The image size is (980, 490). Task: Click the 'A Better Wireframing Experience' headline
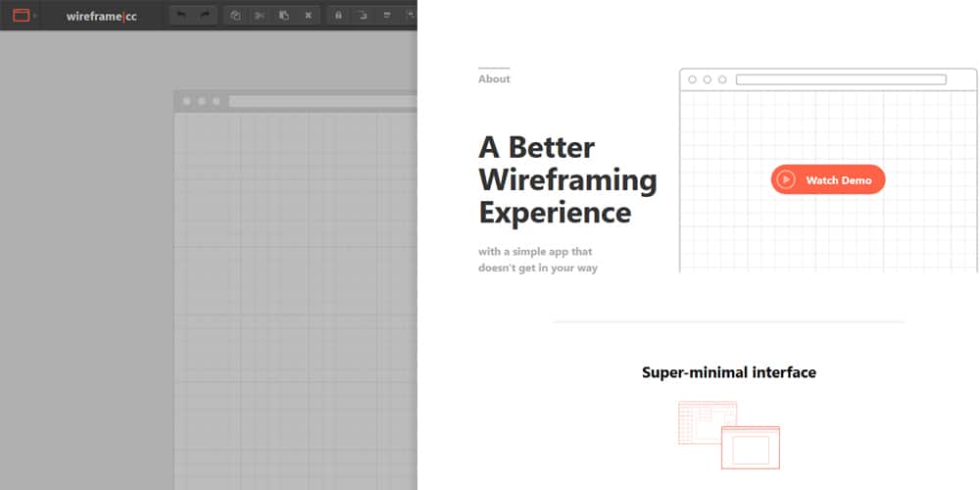pyautogui.click(x=567, y=180)
